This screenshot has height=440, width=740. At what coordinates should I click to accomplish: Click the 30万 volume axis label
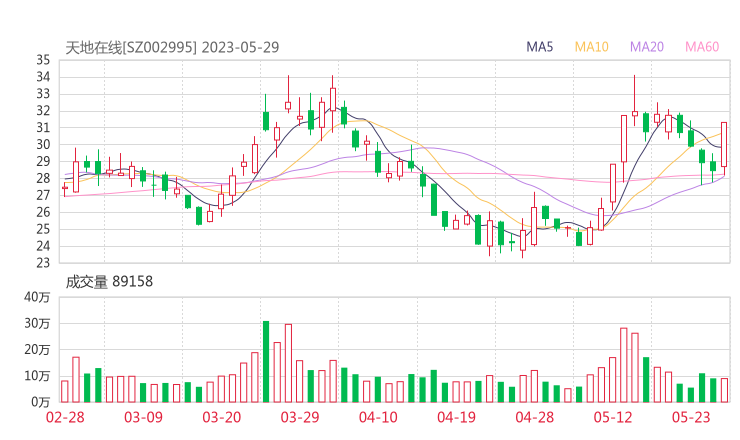point(37,323)
